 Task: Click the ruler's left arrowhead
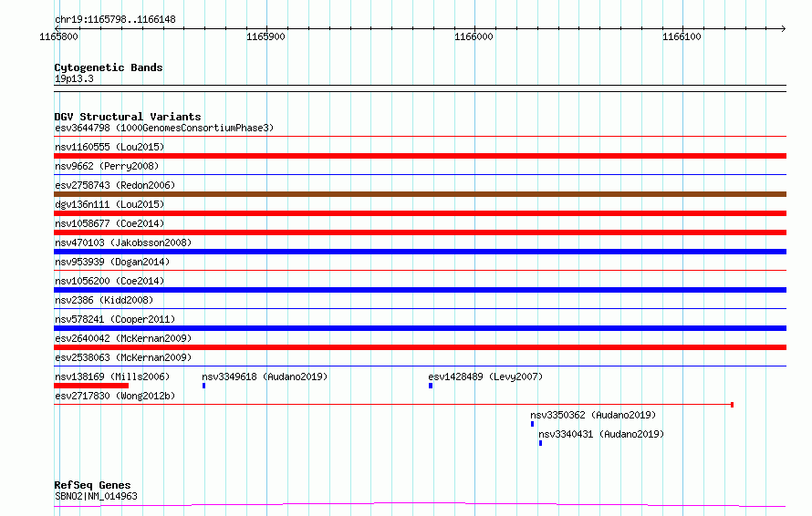point(57,28)
